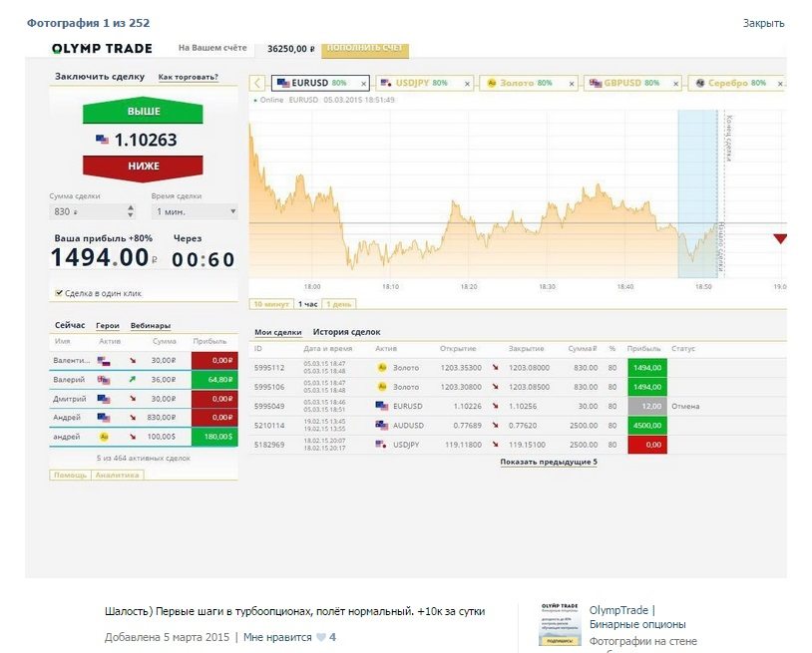Select the 10 минут chart timeframe
The height and width of the screenshot is (653, 812).
click(x=271, y=304)
